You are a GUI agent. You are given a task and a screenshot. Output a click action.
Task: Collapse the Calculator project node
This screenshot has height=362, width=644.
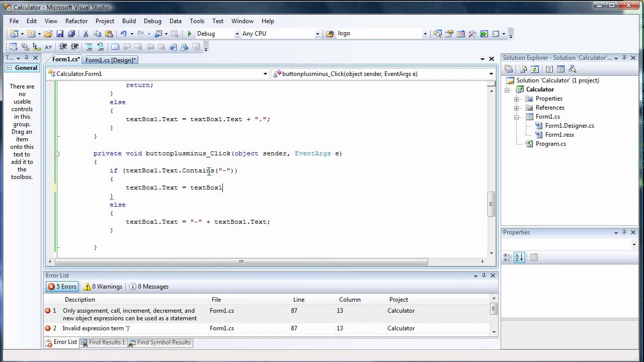(x=508, y=89)
